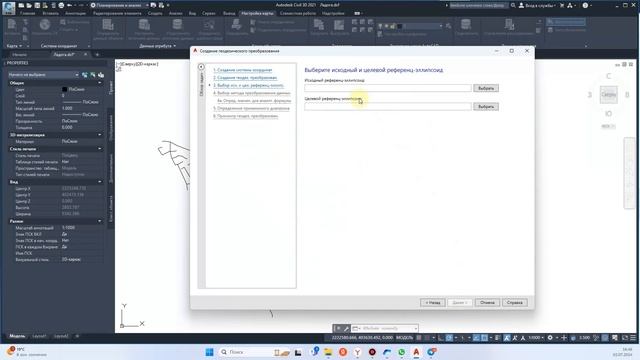The height and width of the screenshot is (360, 640).
Task: Toggle lineweight display in status bar
Action: (498, 338)
